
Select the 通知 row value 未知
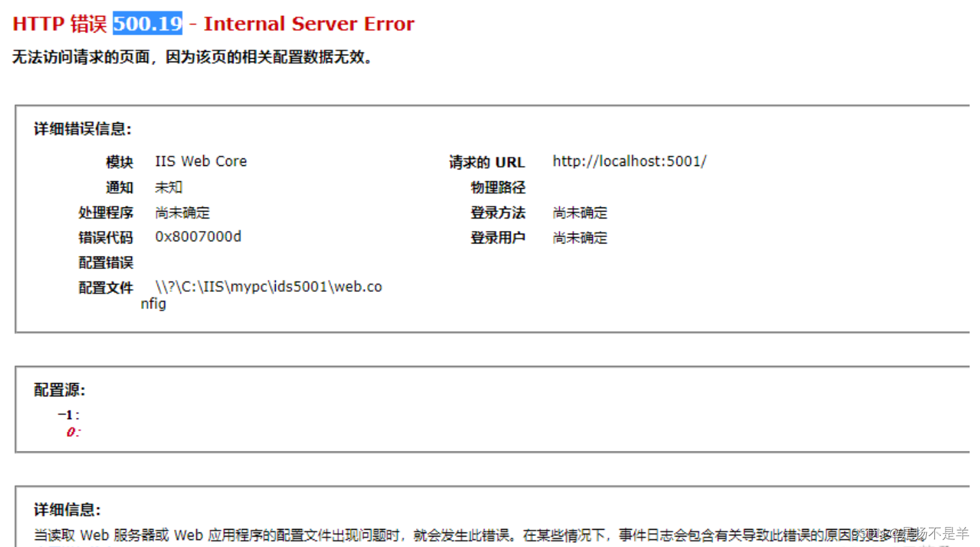click(168, 187)
